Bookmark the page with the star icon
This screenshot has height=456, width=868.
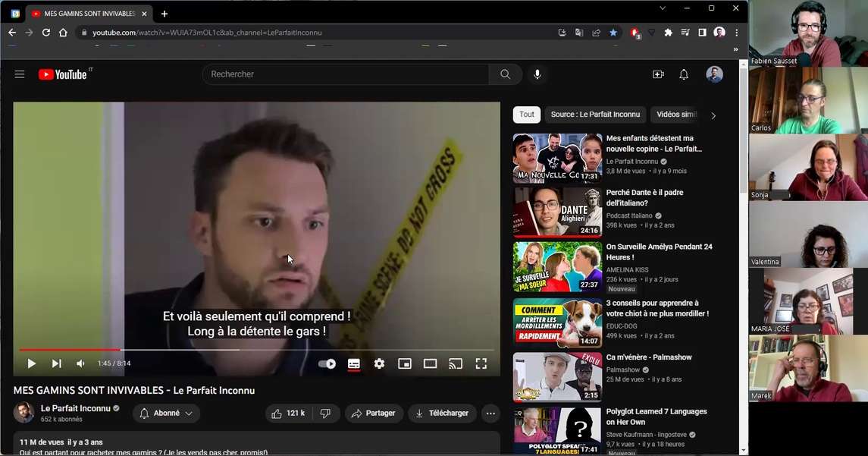613,33
